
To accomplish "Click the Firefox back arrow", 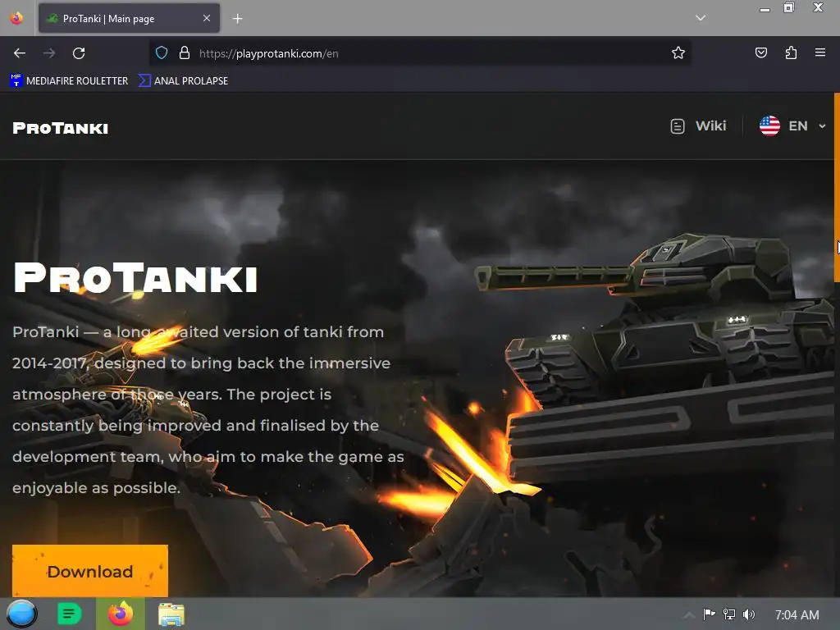I will tap(20, 53).
